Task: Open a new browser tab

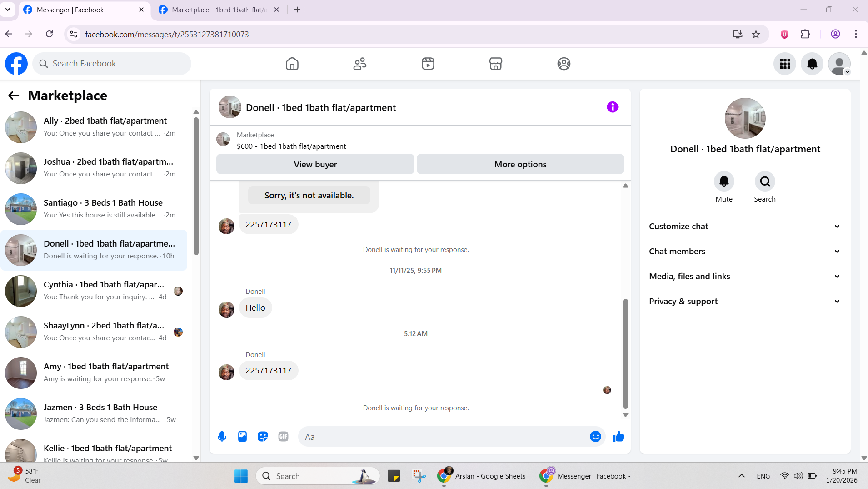Action: (297, 10)
